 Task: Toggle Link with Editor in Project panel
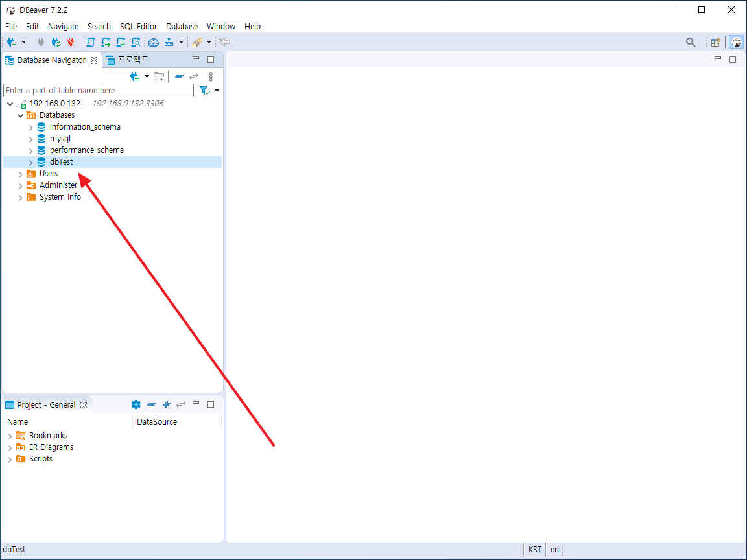[x=181, y=404]
